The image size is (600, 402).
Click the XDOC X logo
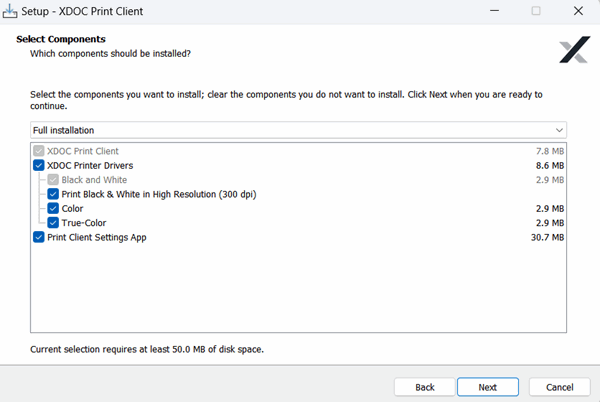click(x=574, y=50)
